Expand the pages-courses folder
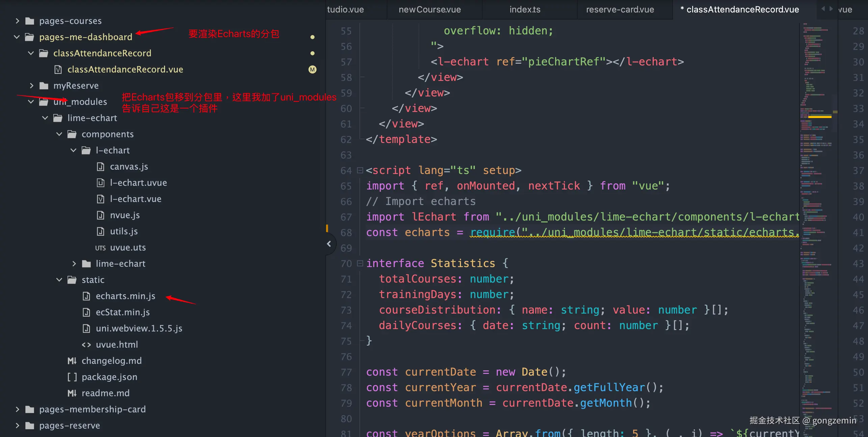The image size is (868, 437). pos(17,21)
